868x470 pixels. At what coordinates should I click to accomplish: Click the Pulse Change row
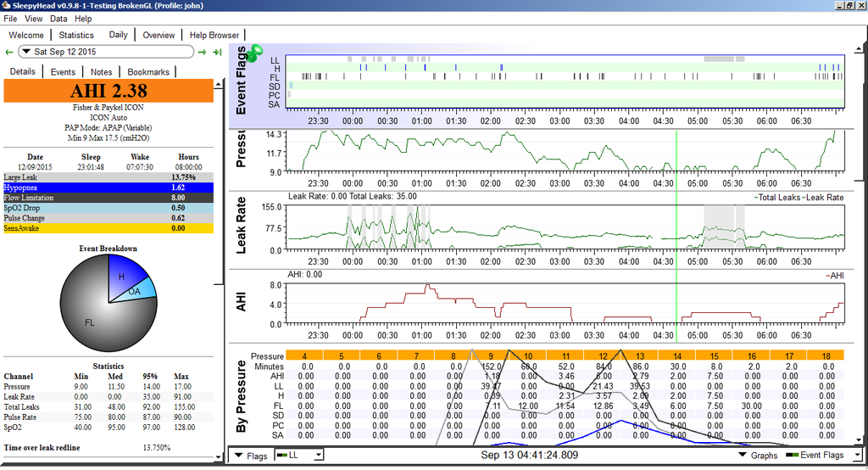[x=108, y=218]
